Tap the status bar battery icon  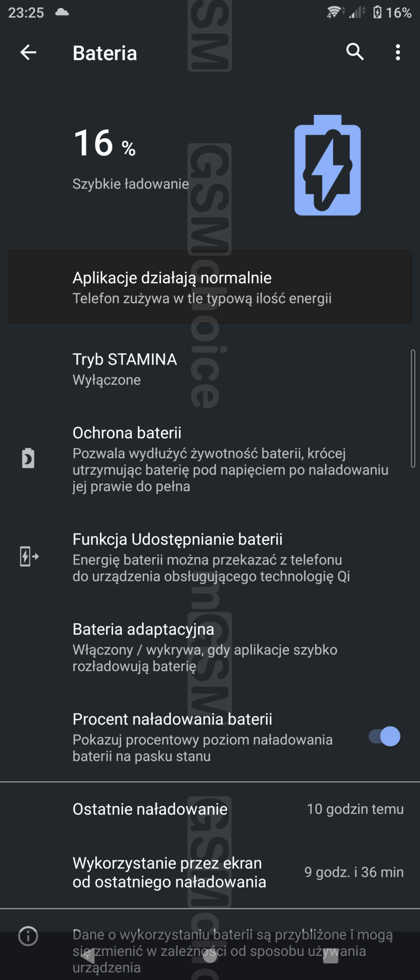point(377,12)
